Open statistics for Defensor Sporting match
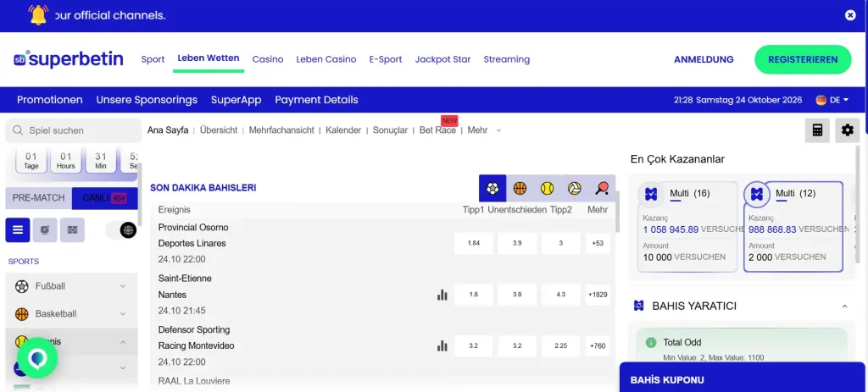Screen dimensions: 868x392 pos(442,346)
